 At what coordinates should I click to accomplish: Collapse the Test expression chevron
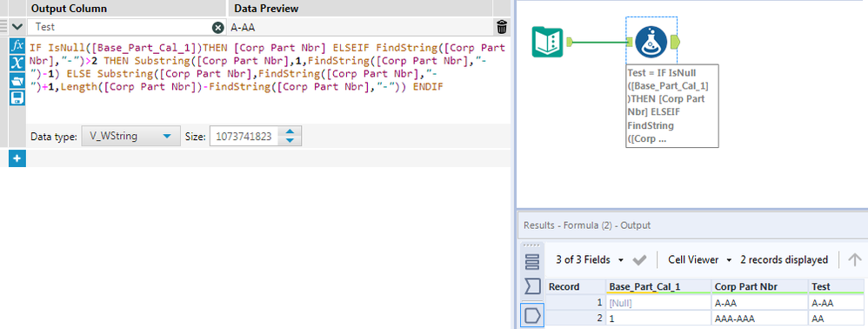point(17,27)
